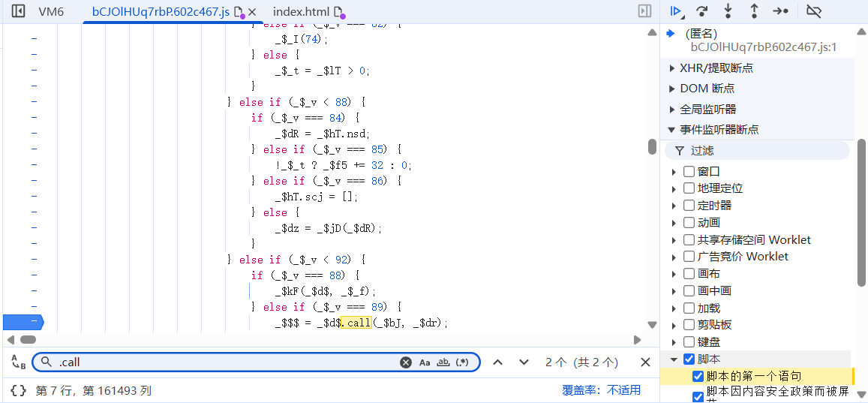
Task: Expand the XHR/提取断点 section
Action: (x=716, y=68)
